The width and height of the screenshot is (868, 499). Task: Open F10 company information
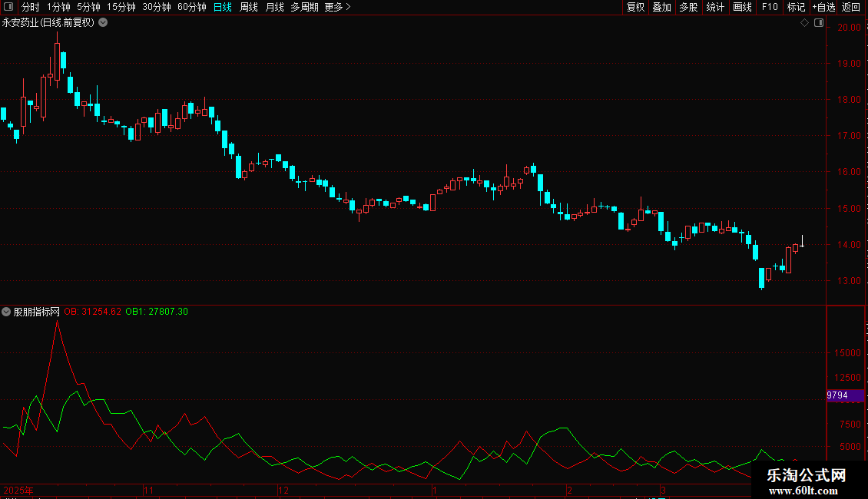[770, 7]
